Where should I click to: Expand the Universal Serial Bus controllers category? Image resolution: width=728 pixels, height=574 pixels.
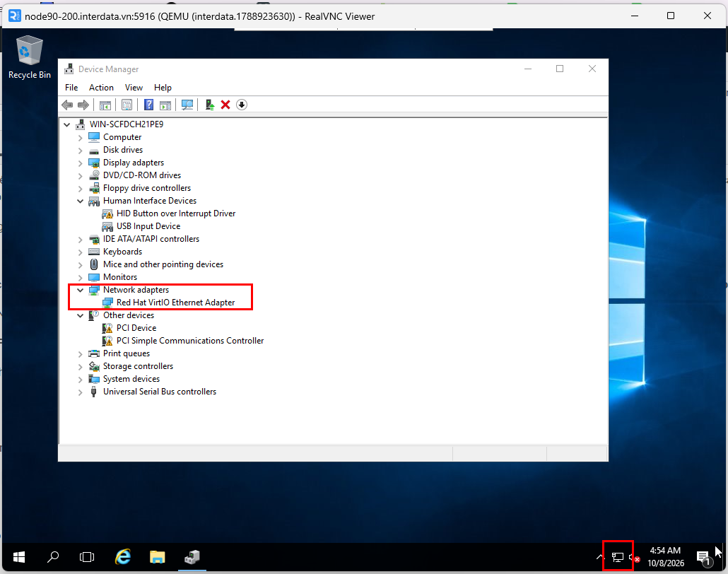tap(81, 392)
